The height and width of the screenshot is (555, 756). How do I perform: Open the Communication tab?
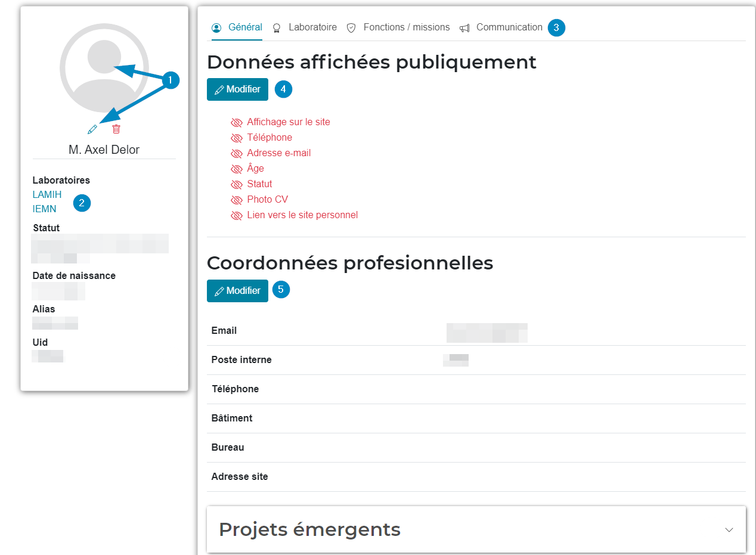509,27
